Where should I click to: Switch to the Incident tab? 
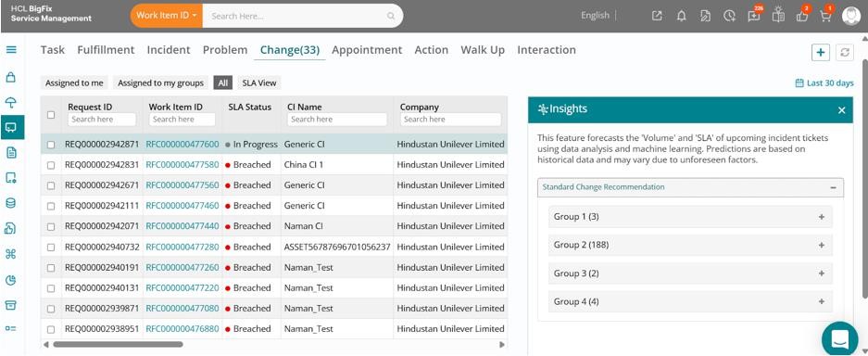[x=169, y=50]
